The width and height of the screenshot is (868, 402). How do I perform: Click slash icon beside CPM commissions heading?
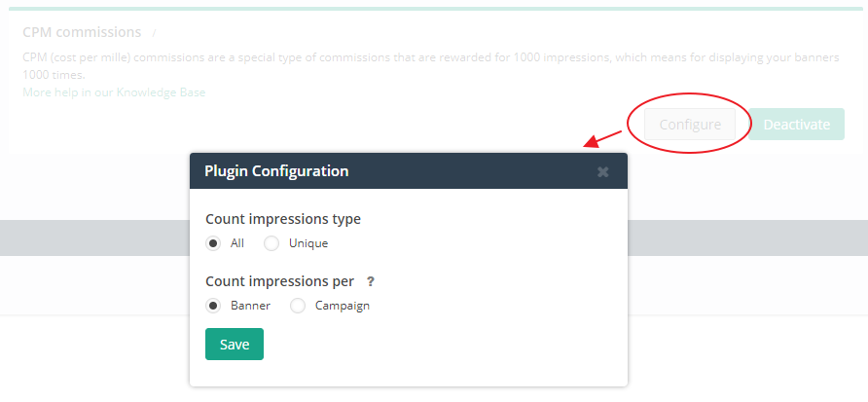tap(154, 33)
